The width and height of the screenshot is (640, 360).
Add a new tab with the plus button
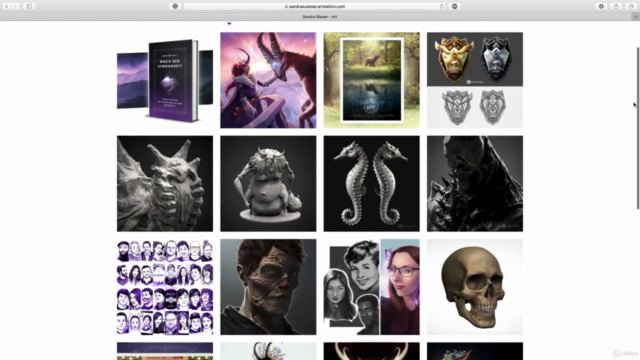(x=636, y=17)
